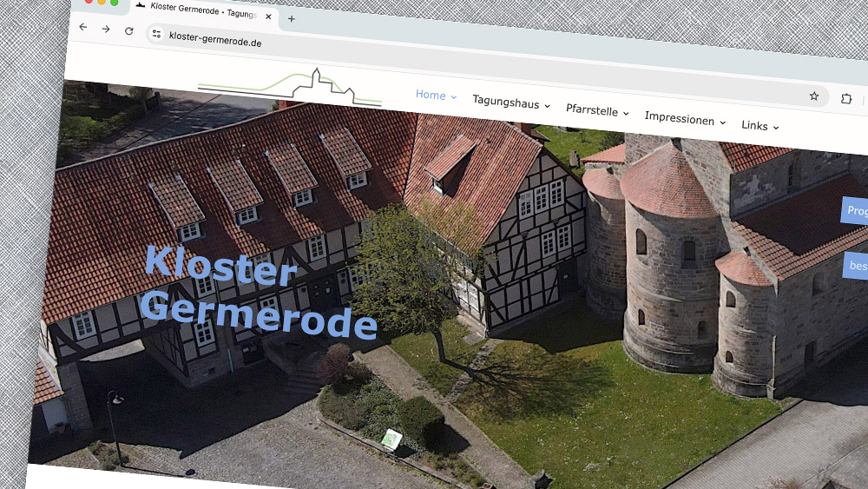Image resolution: width=868 pixels, height=489 pixels.
Task: Expand the Home dropdown chevron
Action: tap(453, 97)
